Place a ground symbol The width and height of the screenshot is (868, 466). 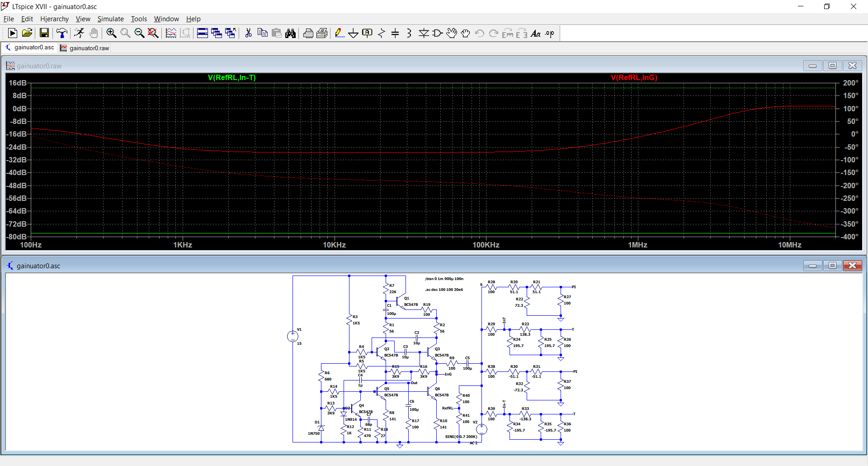(x=354, y=33)
